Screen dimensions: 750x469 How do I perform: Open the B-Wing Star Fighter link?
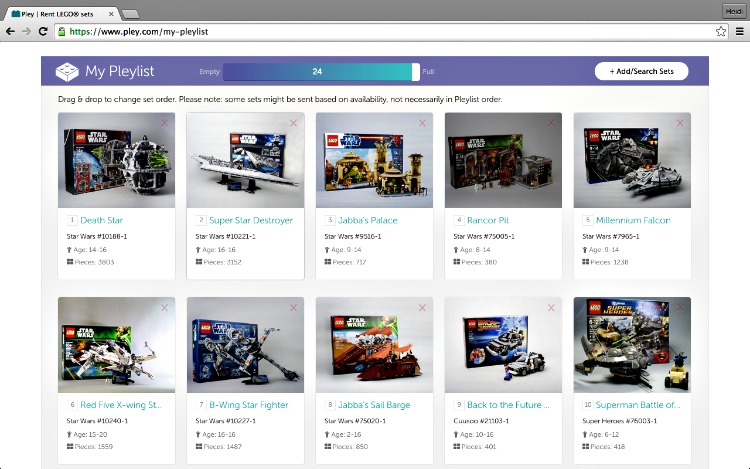click(249, 405)
